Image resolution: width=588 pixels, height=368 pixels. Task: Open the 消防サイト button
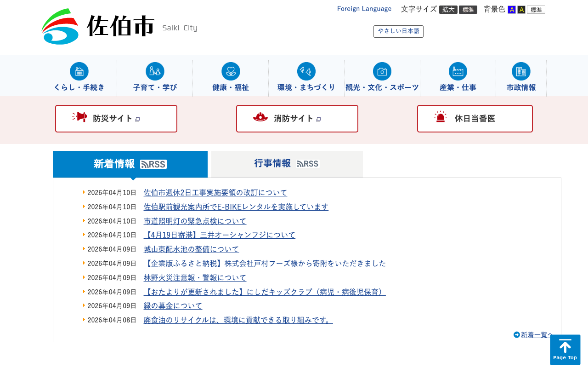297,119
